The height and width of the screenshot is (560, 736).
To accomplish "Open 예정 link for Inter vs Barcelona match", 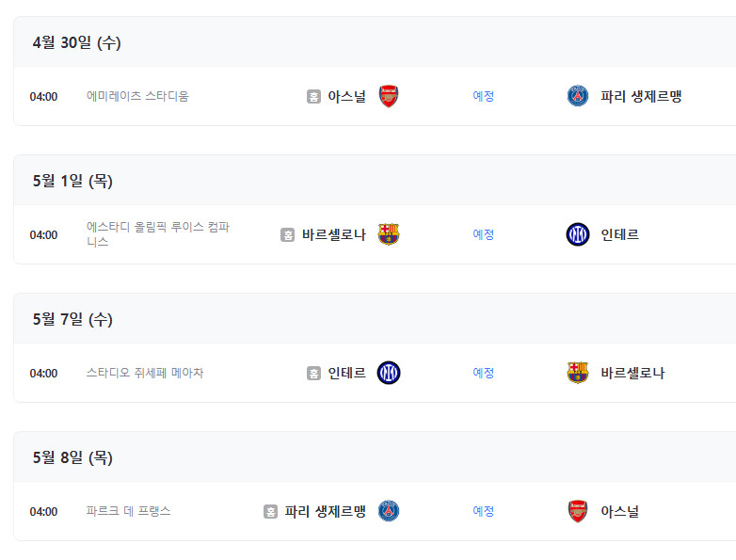I will 484,373.
